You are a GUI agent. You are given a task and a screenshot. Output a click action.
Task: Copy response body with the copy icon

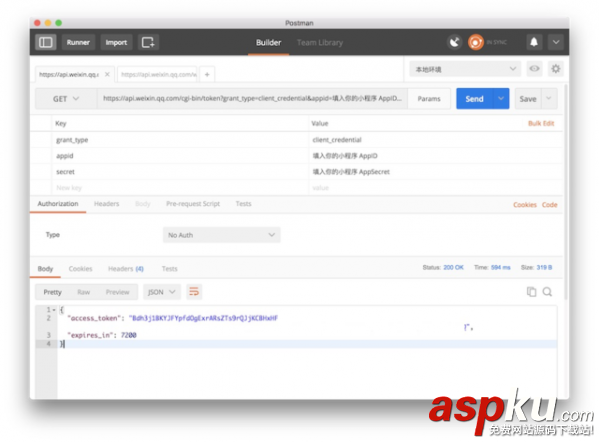pos(531,292)
